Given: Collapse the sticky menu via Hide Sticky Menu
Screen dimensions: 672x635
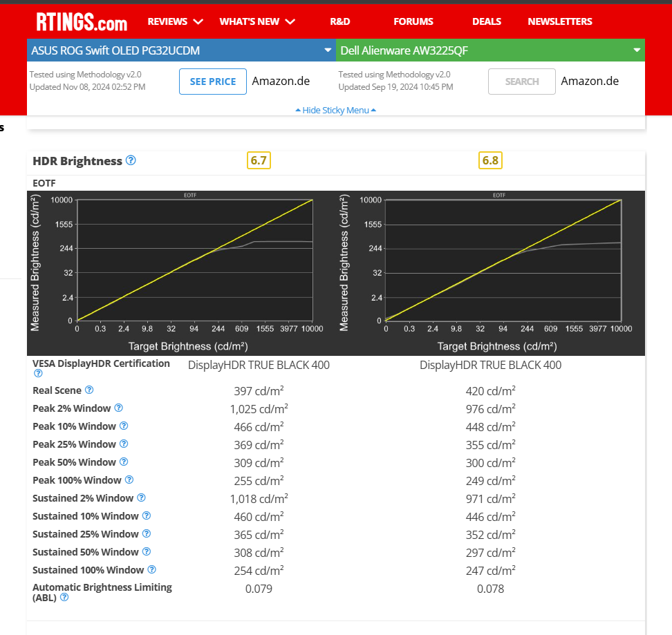Looking at the screenshot, I should [x=335, y=111].
